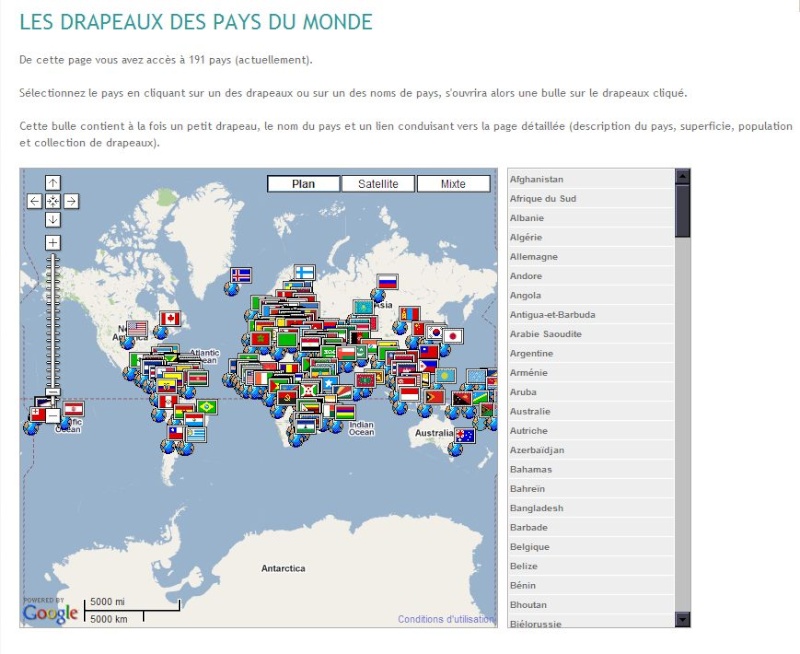Click the Papua New Guinea flag marker
800x654 pixels.
pyautogui.click(x=462, y=399)
